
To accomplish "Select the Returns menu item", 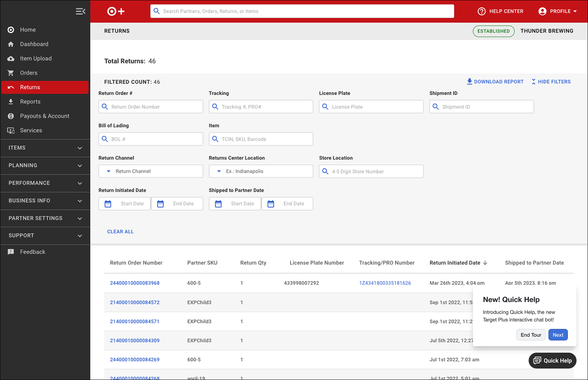I will pos(45,87).
